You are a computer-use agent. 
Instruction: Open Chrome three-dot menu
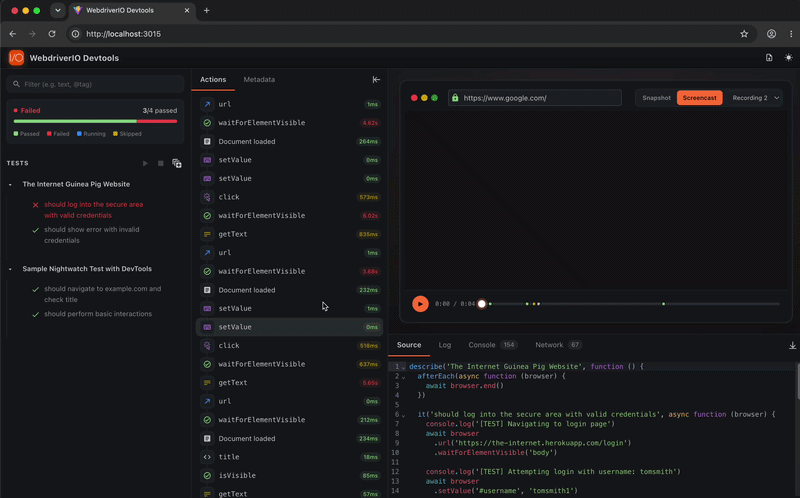point(791,34)
